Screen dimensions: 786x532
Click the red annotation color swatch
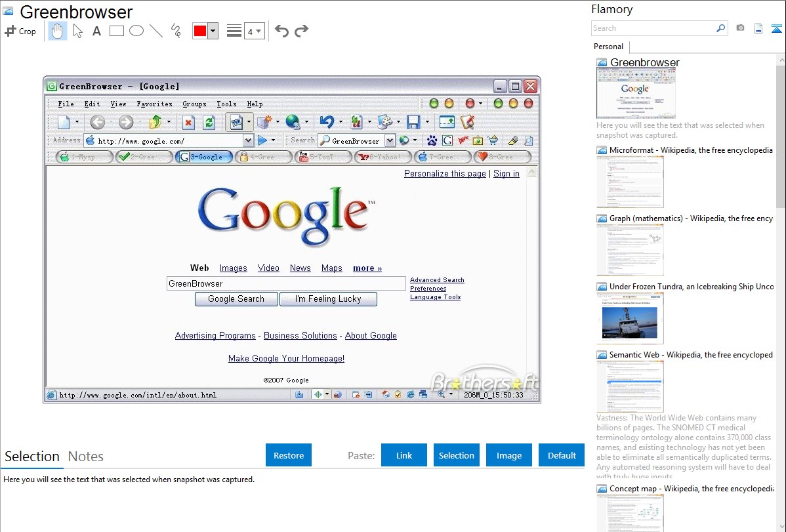point(200,31)
